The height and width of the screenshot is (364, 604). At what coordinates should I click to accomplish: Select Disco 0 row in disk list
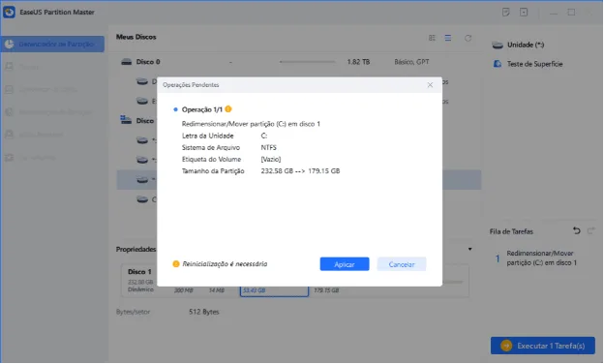pos(298,62)
